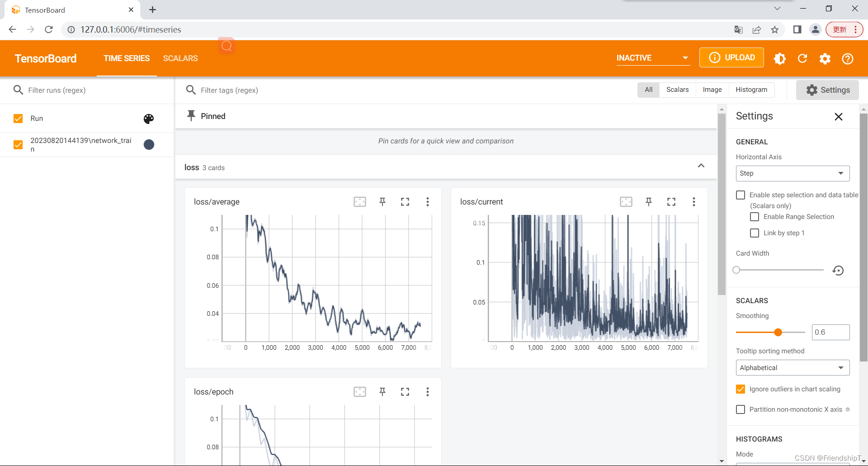The height and width of the screenshot is (466, 868).
Task: Switch to the SCALARS tab
Action: [180, 58]
